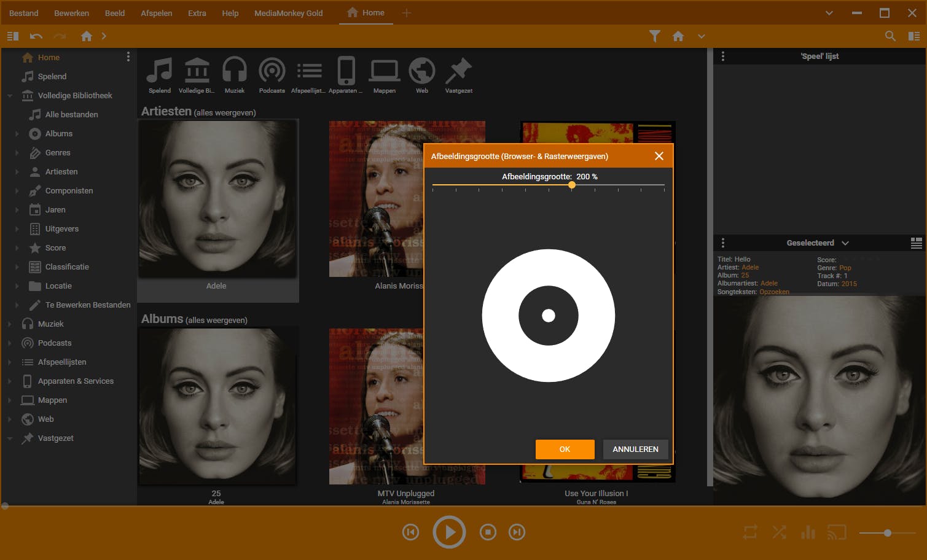The height and width of the screenshot is (560, 927).
Task: Open the Mappen laptop shortcut icon
Action: (385, 71)
